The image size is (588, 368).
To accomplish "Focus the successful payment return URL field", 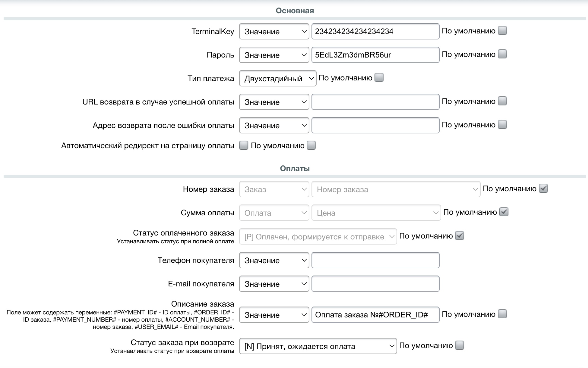I will pos(375,102).
